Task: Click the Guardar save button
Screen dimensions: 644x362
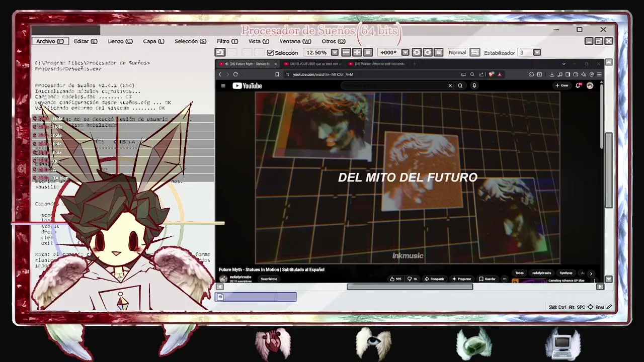Action: pyautogui.click(x=487, y=279)
